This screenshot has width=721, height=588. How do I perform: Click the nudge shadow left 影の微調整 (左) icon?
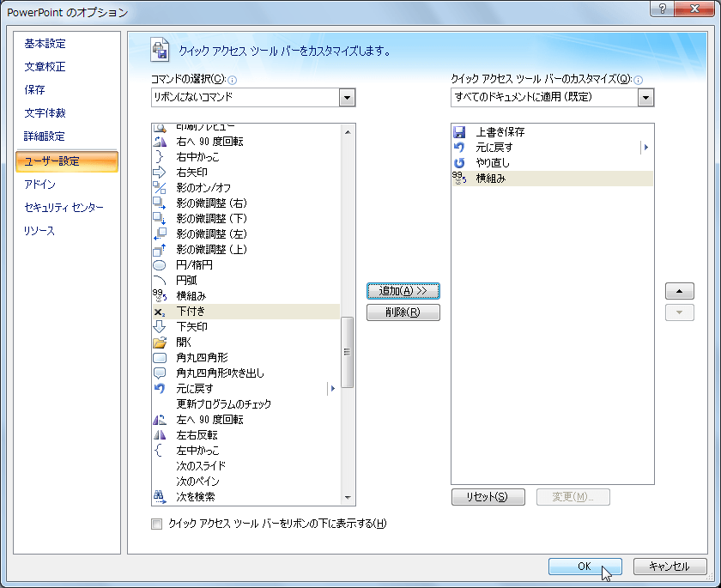(160, 234)
